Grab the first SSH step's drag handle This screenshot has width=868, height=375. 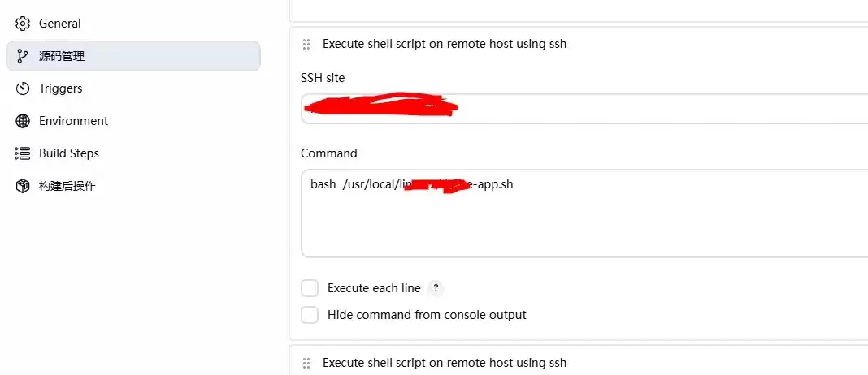click(x=306, y=45)
